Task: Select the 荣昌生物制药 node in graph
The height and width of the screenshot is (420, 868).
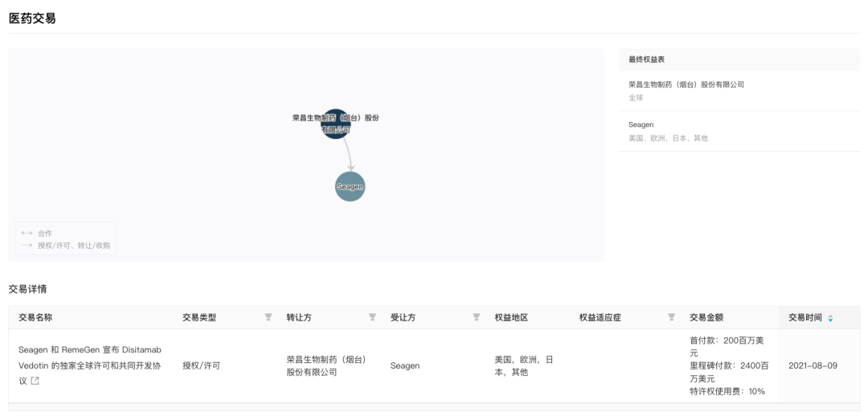Action: pos(336,124)
